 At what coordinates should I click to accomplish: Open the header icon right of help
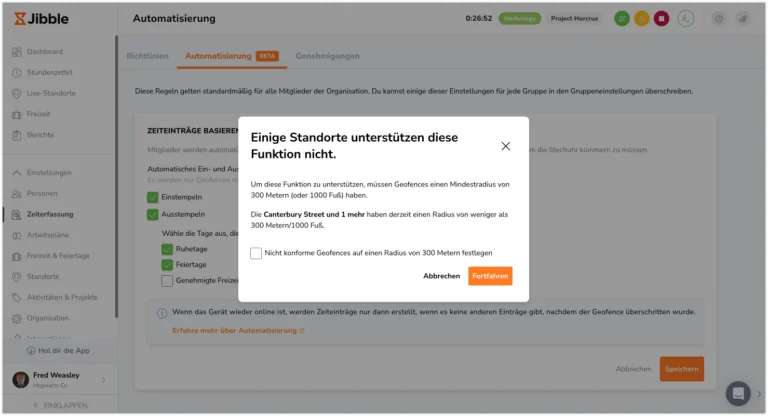pyautogui.click(x=743, y=19)
